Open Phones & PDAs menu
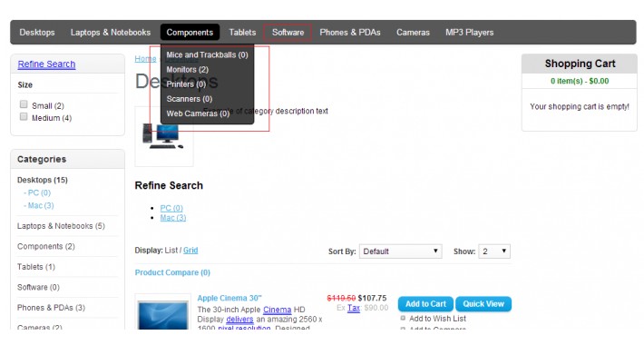644x345 pixels. [x=350, y=32]
